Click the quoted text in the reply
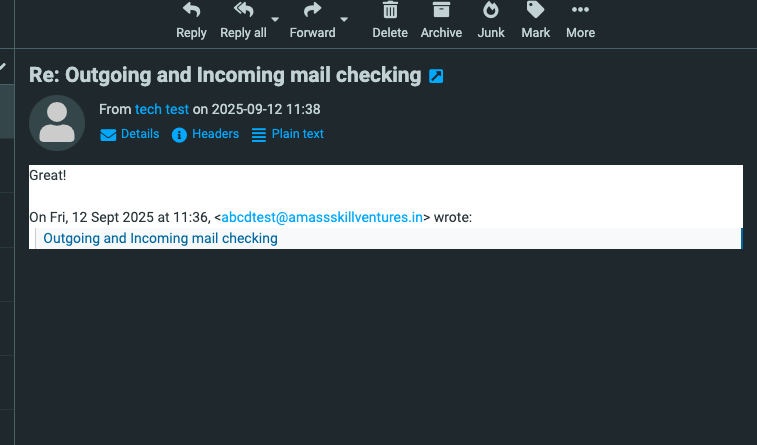The width and height of the screenshot is (757, 445). 160,238
